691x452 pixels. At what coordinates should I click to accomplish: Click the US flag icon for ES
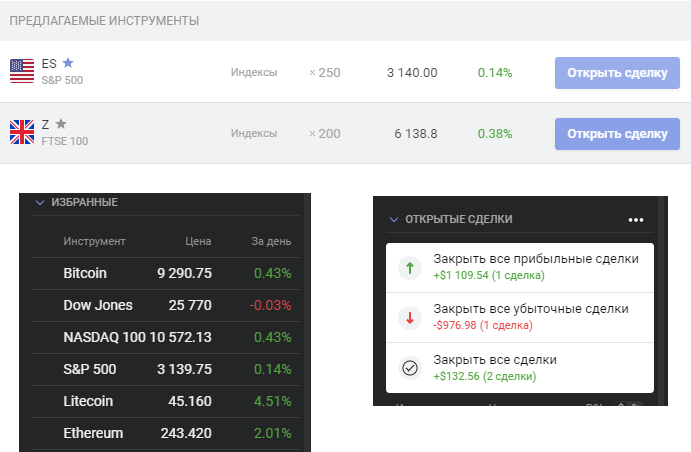[x=21, y=71]
